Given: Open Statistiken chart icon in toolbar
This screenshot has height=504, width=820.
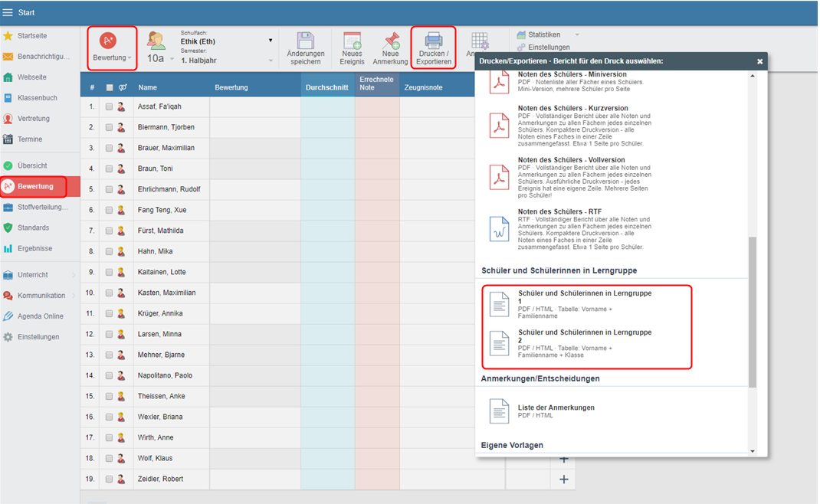Looking at the screenshot, I should click(521, 34).
